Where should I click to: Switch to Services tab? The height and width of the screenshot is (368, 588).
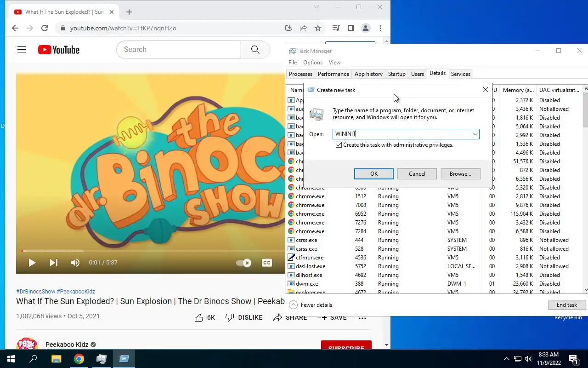click(461, 74)
